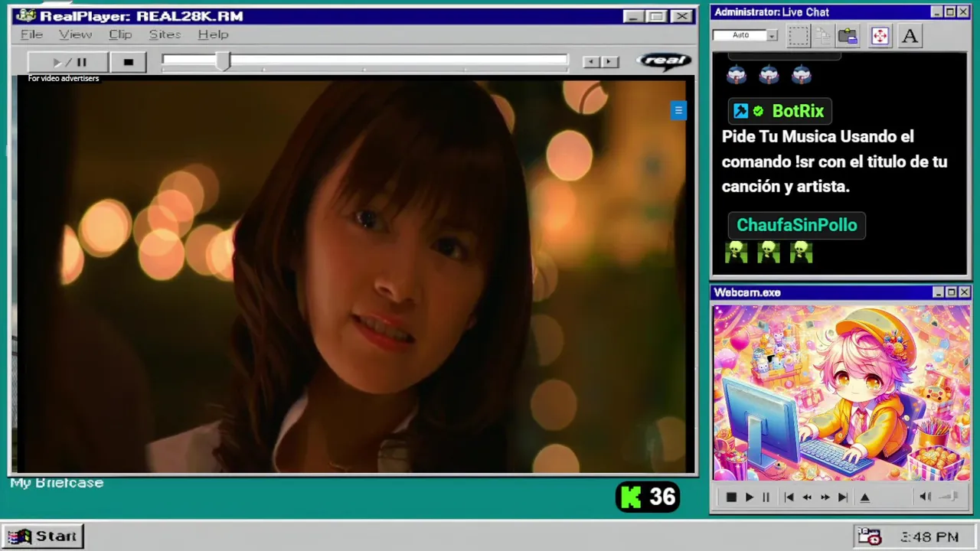Click the Webcam.exe pause button
The width and height of the screenshot is (980, 551).
pyautogui.click(x=766, y=497)
